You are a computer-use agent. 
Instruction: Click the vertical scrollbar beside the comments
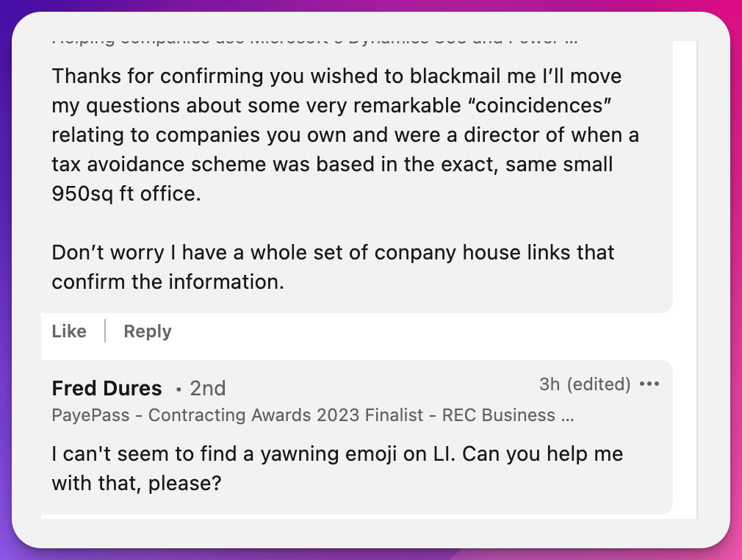click(x=696, y=279)
